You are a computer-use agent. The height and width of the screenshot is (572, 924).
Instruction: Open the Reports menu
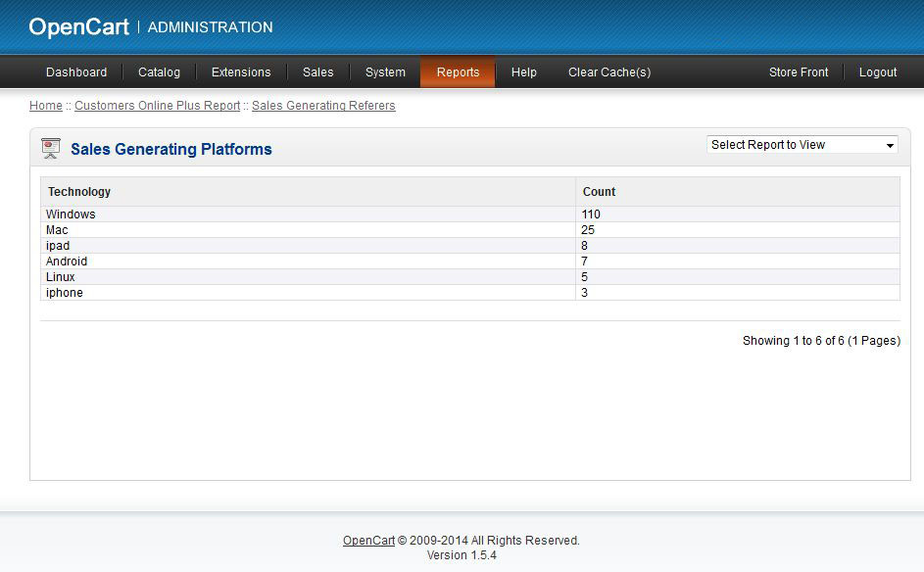click(x=458, y=72)
